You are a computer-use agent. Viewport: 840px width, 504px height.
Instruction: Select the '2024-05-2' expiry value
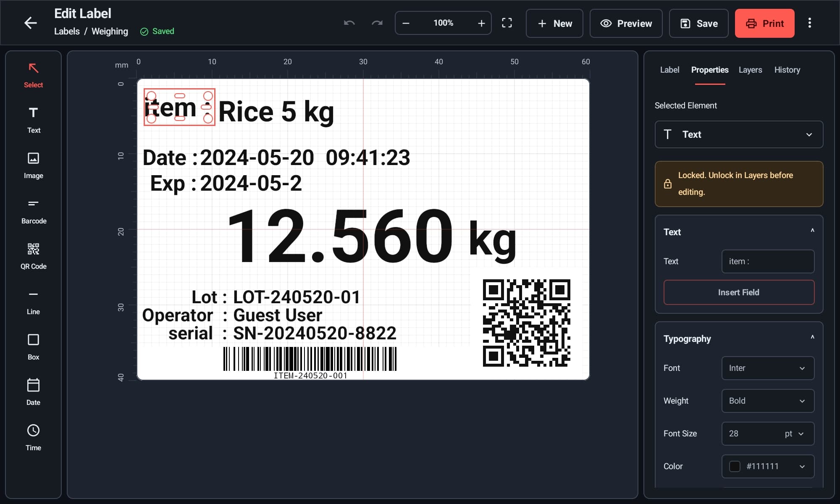click(x=251, y=184)
